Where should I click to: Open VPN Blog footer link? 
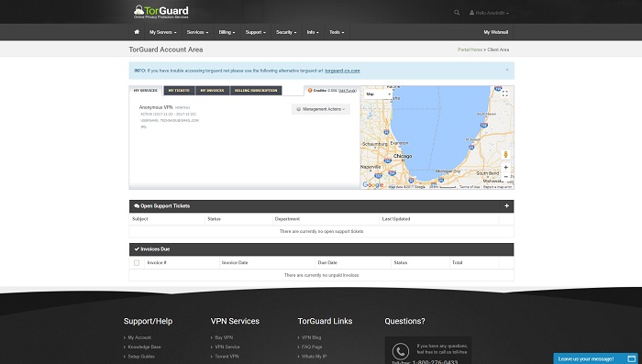(312, 337)
